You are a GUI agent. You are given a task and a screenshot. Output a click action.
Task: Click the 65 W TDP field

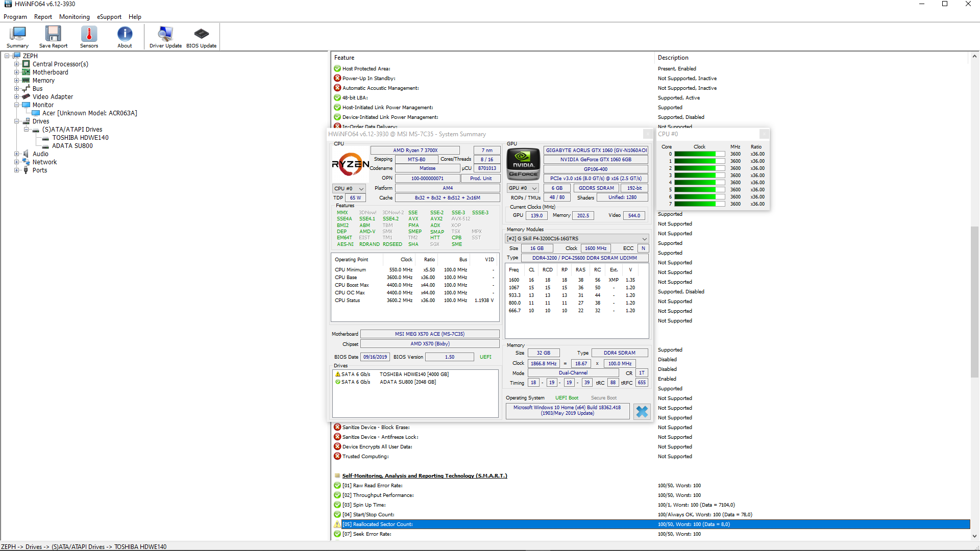pyautogui.click(x=355, y=198)
